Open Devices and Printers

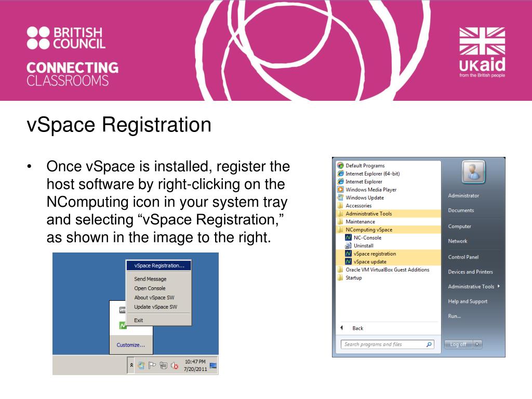point(470,272)
